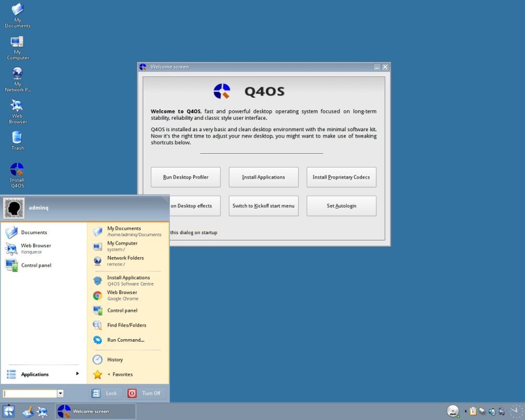This screenshot has width=525, height=420.
Task: Launch Konqueror from the taskbar quick launcher
Action: click(x=43, y=412)
